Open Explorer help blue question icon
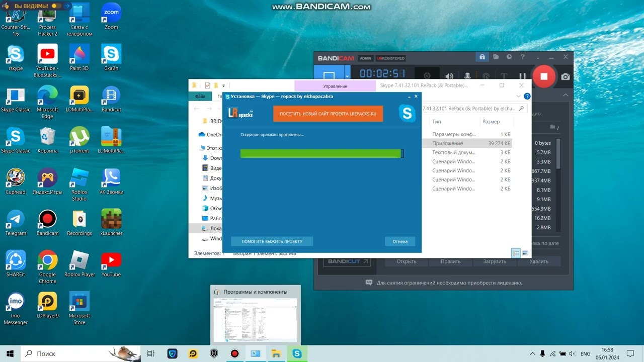 (527, 96)
